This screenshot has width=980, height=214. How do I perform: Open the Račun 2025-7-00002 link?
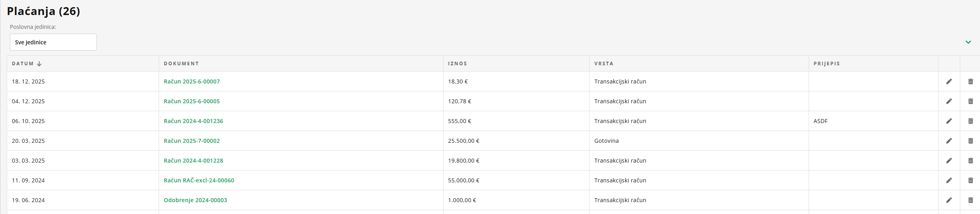tap(192, 141)
